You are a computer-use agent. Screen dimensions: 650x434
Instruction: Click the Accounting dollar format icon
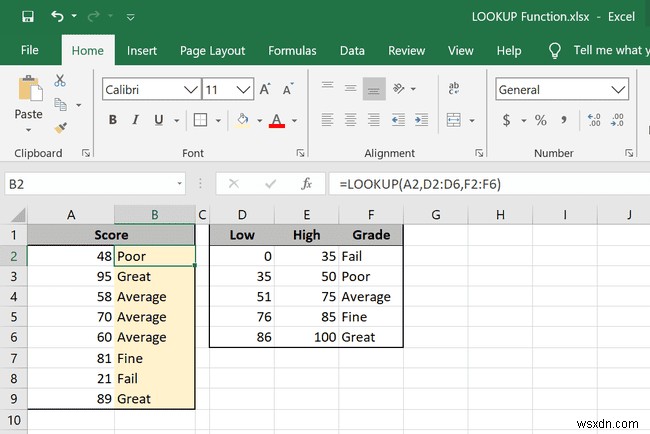click(506, 120)
